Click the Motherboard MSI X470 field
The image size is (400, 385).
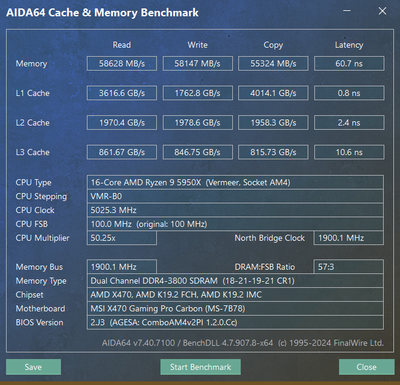tap(235, 309)
